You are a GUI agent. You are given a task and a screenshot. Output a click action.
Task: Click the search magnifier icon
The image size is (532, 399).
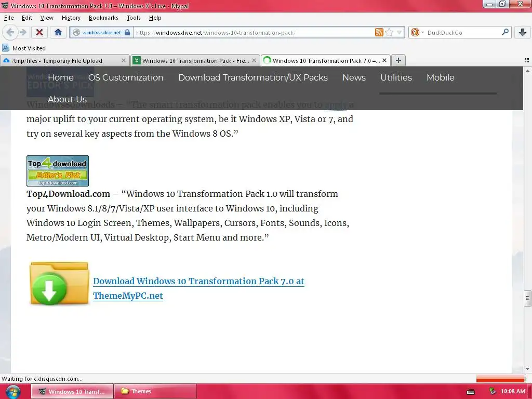pos(505,32)
